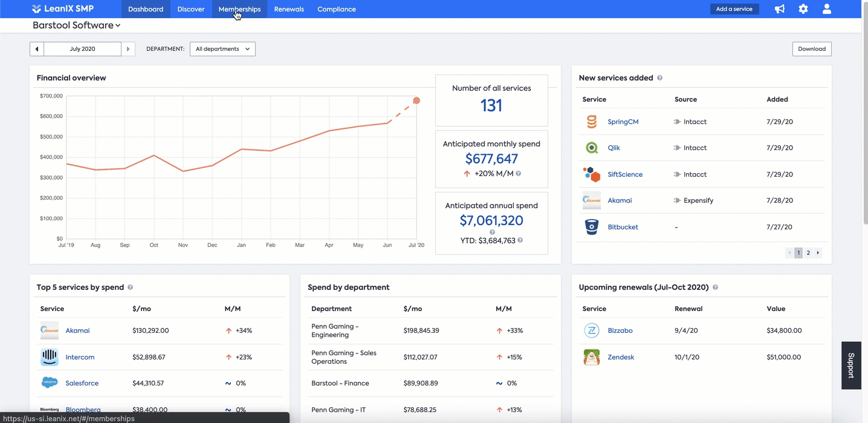Open the SiftScience service link
This screenshot has width=868, height=423.
(625, 174)
